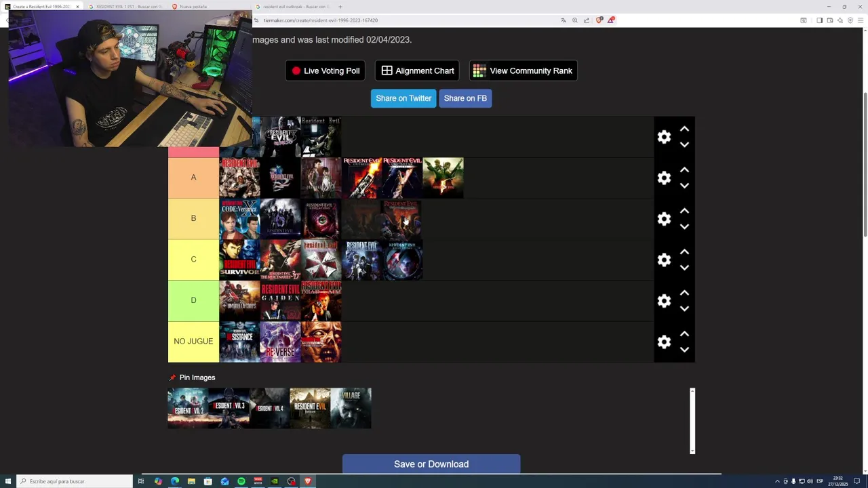Open Brave Shields lion icon

coord(599,20)
